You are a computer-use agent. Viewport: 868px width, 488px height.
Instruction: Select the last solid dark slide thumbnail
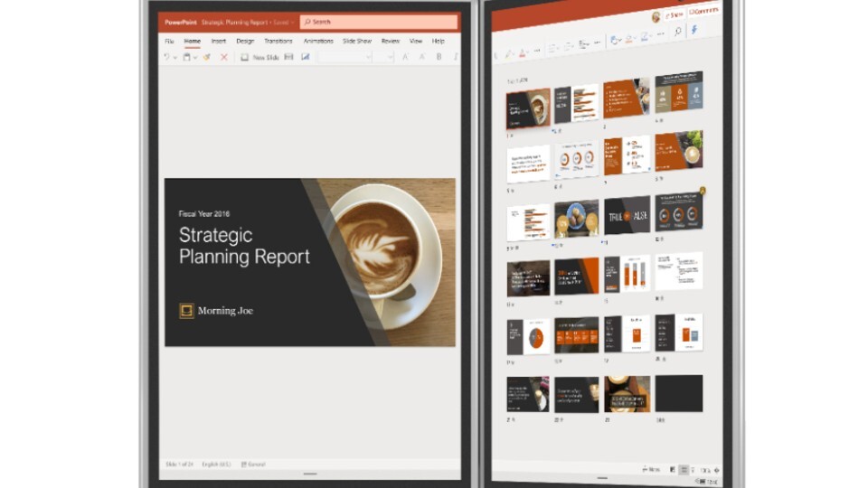(x=679, y=393)
